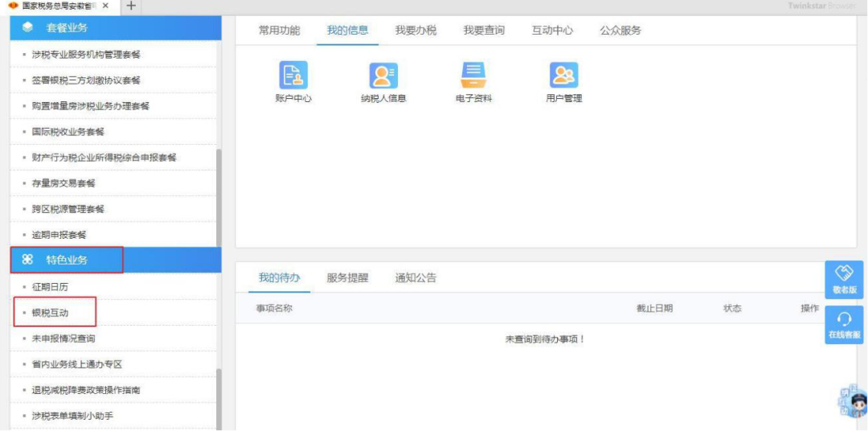Open the 账户中心 icon
Screen dimensions: 868x431
[293, 76]
